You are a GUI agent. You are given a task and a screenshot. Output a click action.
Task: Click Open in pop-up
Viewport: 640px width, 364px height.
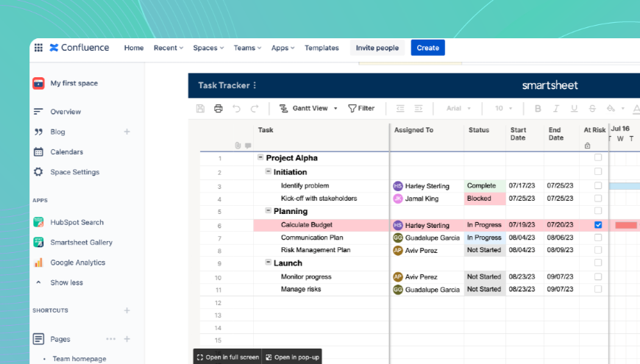[x=293, y=357]
